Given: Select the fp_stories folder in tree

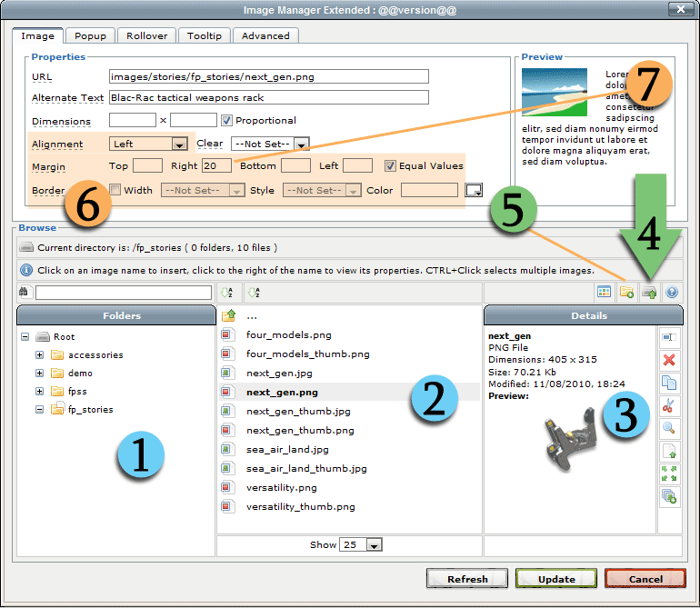Looking at the screenshot, I should coord(91,409).
